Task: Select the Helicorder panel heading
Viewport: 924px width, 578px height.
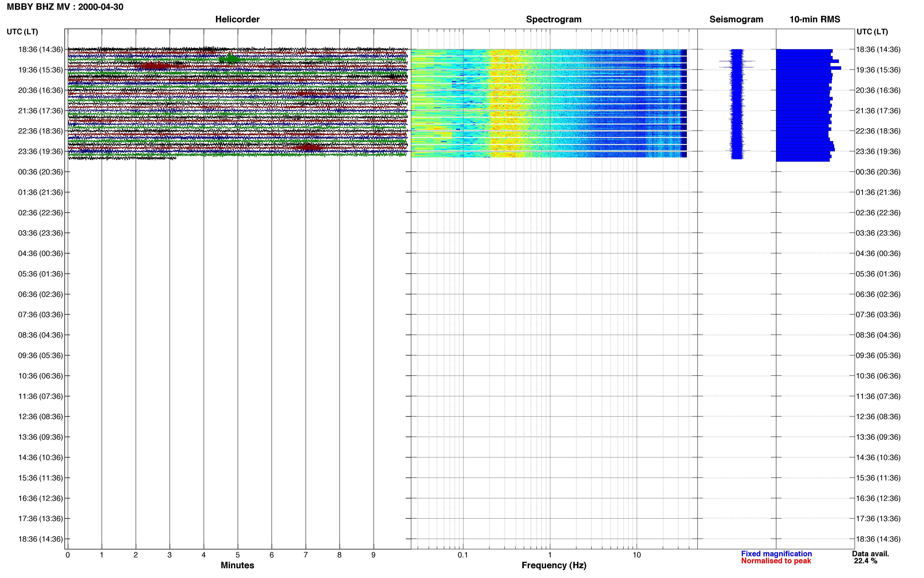Action: (237, 20)
